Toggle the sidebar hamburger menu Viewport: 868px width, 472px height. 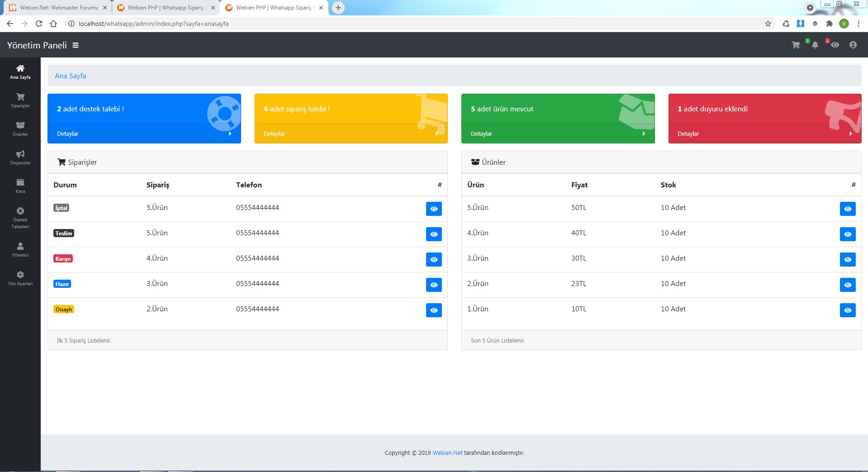click(76, 45)
